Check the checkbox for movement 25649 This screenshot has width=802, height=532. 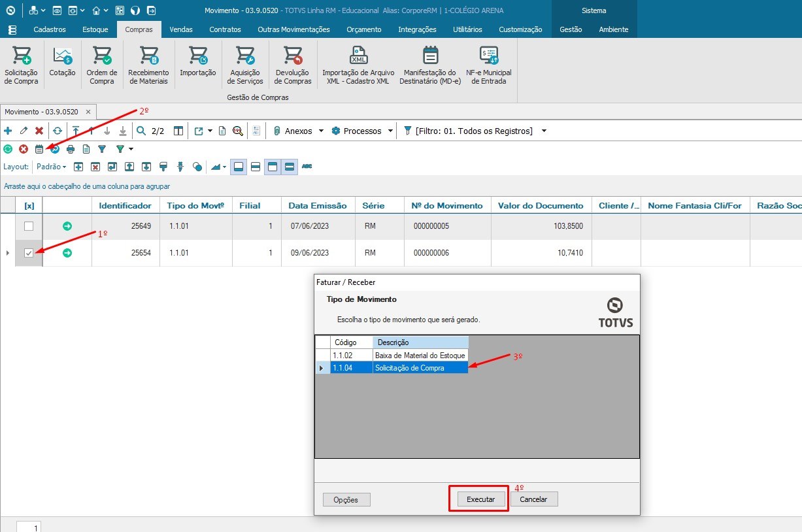click(x=28, y=225)
